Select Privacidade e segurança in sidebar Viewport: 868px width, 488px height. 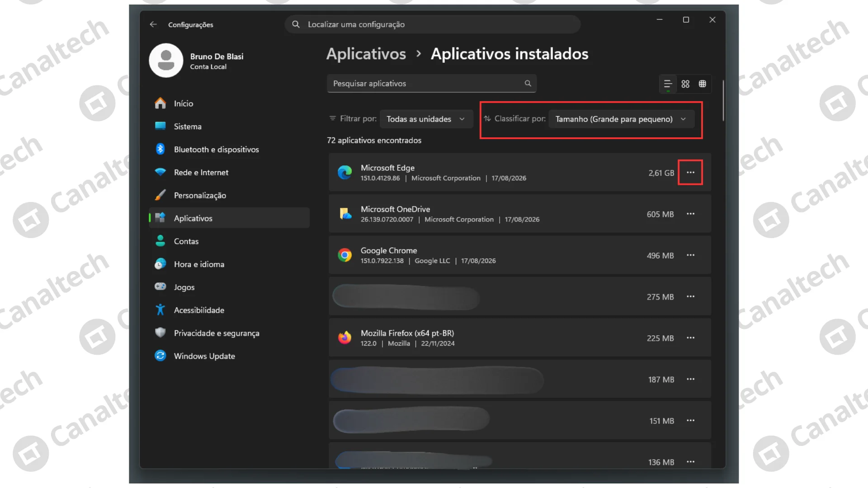coord(229,333)
